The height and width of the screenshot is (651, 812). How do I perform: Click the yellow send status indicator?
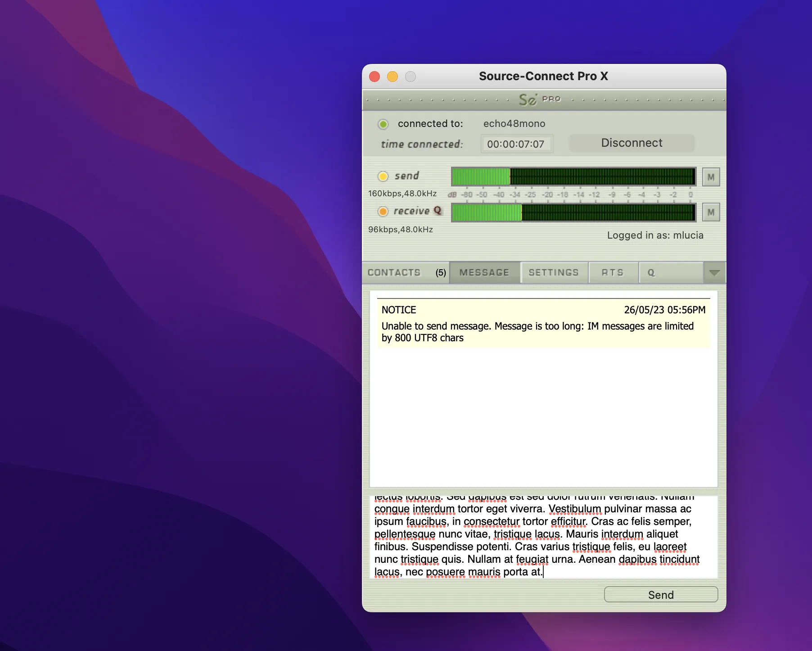tap(383, 176)
